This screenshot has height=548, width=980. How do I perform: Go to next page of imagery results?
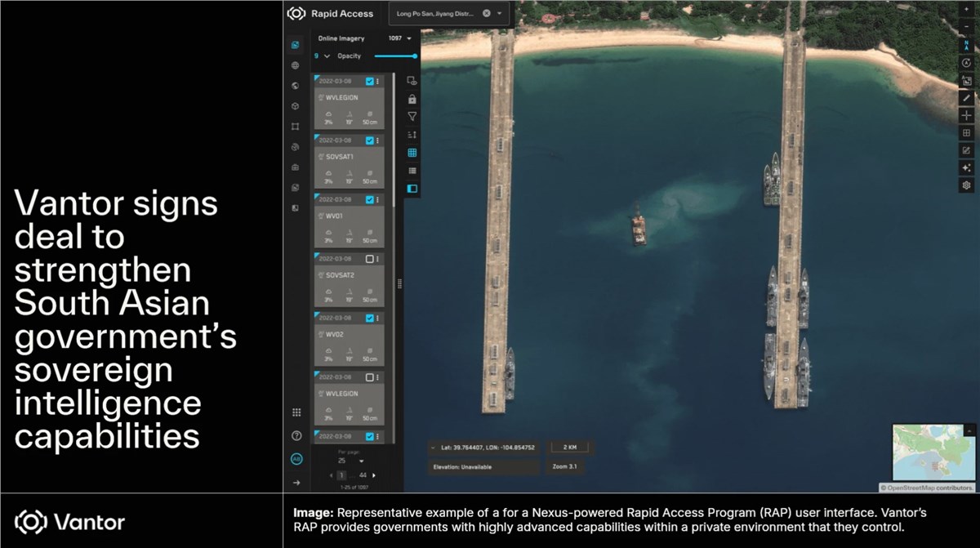374,475
